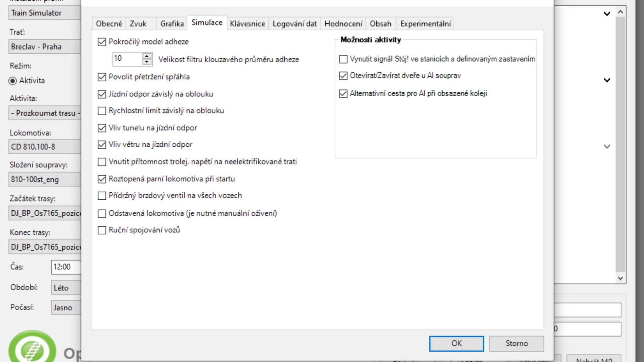Expand the third greyed chevron in the right panel
The width and height of the screenshot is (644, 362).
[607, 146]
